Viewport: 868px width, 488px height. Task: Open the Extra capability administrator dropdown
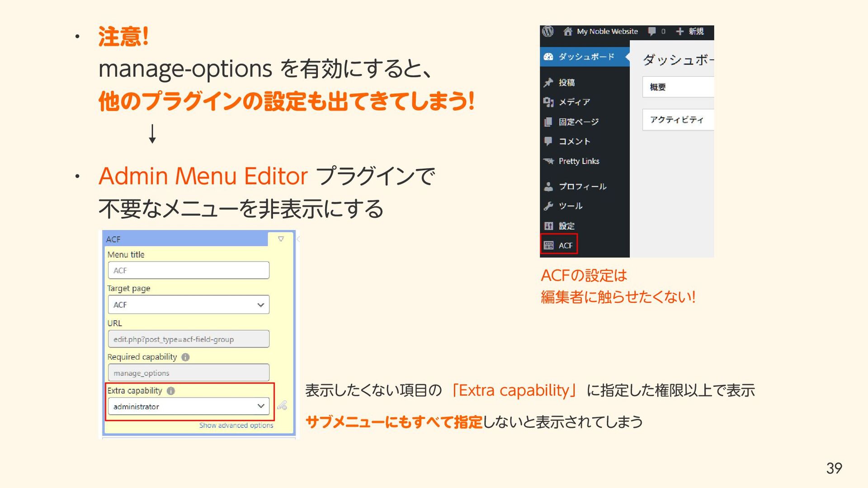[x=189, y=406]
